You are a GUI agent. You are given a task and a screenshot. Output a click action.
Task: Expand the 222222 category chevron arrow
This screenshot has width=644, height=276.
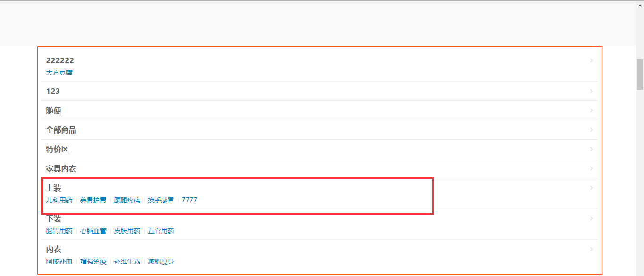tap(591, 60)
